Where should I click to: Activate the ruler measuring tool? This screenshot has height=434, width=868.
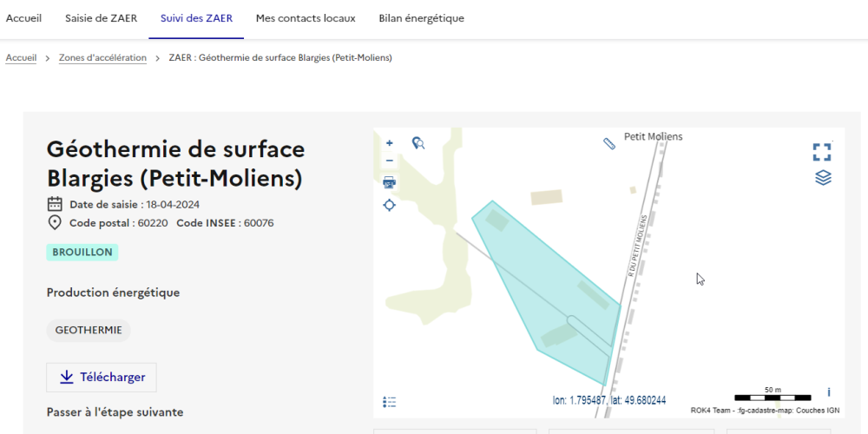(x=609, y=143)
